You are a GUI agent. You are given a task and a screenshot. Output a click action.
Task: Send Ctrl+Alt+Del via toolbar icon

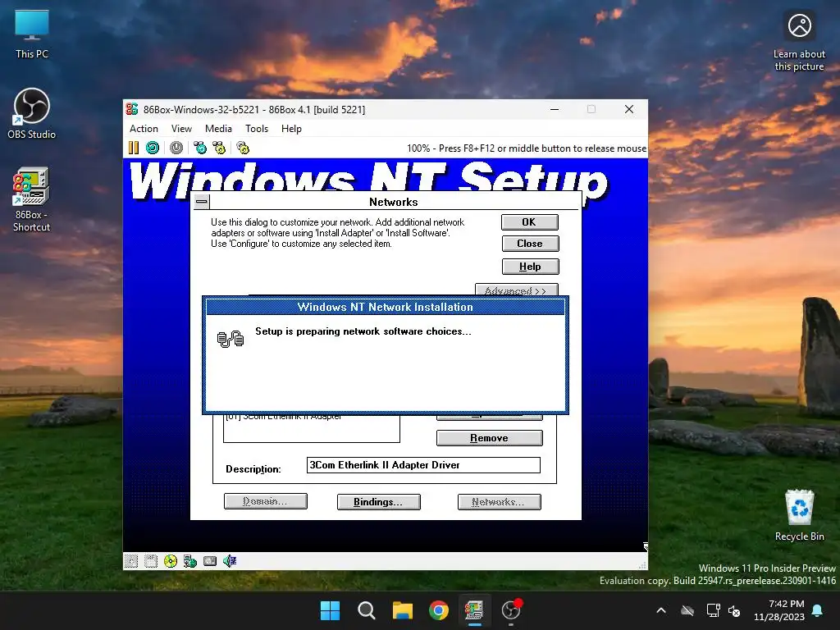click(x=200, y=148)
